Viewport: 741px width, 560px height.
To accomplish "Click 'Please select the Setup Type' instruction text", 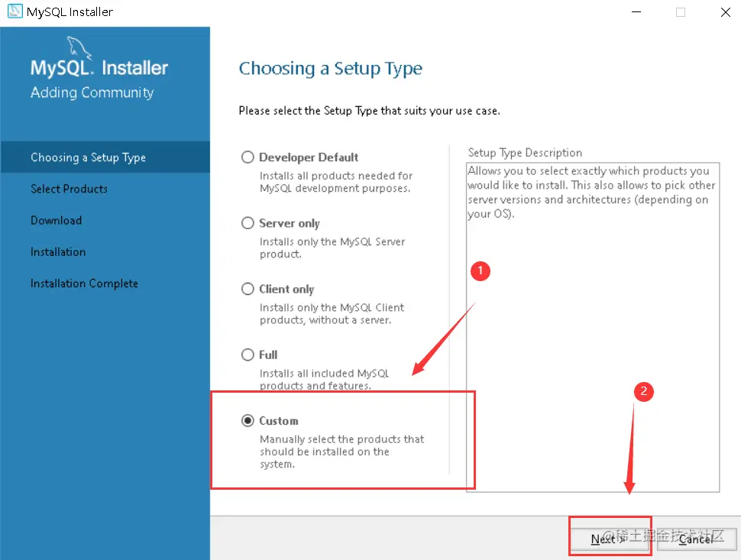I will pos(369,111).
